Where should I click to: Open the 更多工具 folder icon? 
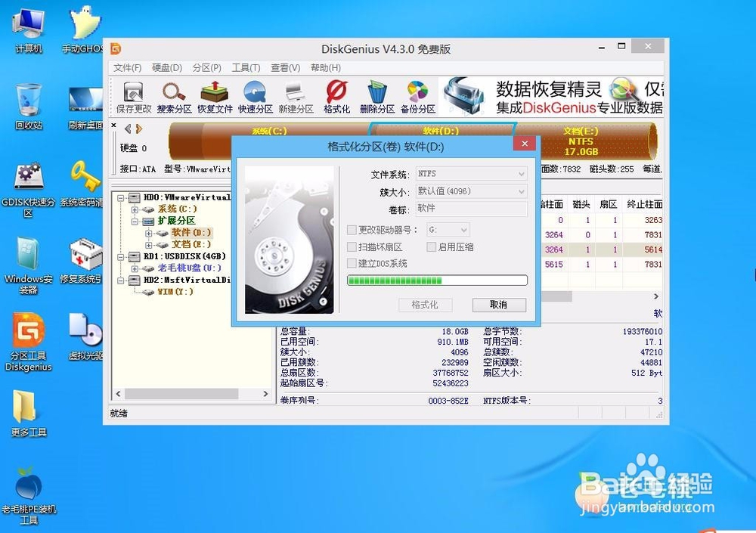point(29,413)
